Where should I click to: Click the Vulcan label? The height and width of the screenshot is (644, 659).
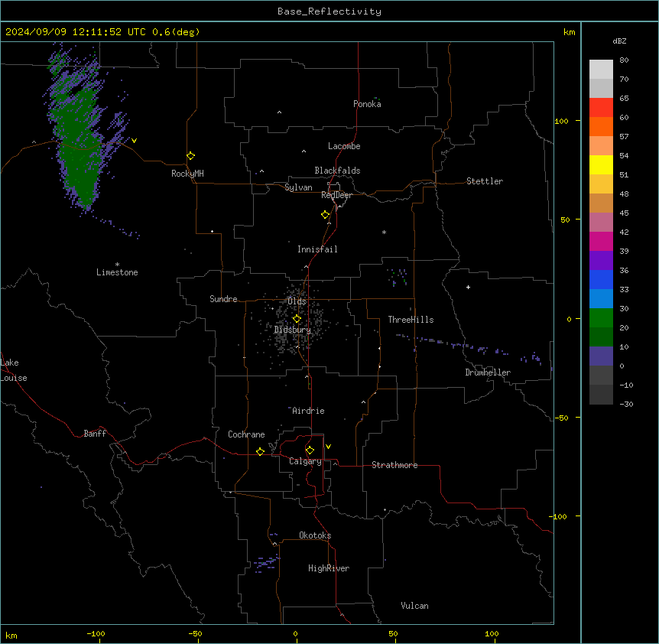(414, 606)
